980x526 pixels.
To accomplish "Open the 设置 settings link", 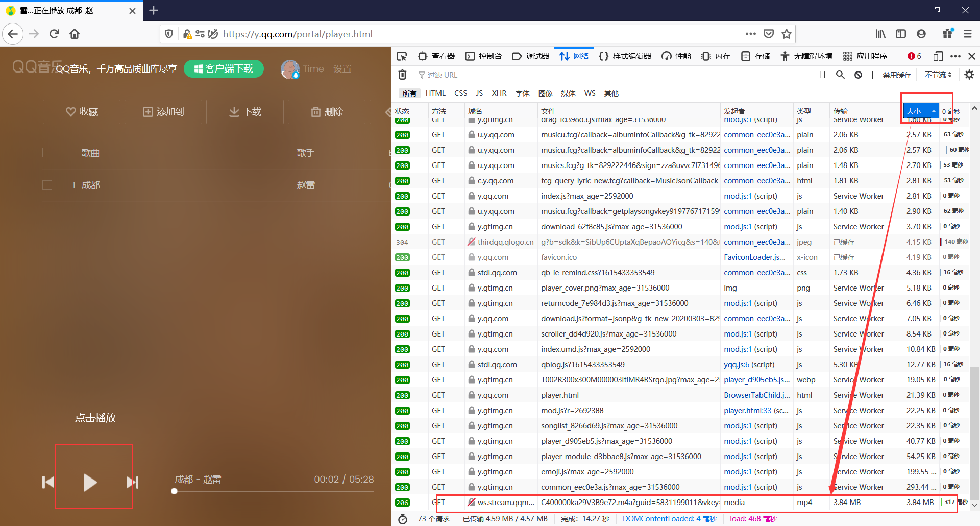I will pyautogui.click(x=342, y=69).
